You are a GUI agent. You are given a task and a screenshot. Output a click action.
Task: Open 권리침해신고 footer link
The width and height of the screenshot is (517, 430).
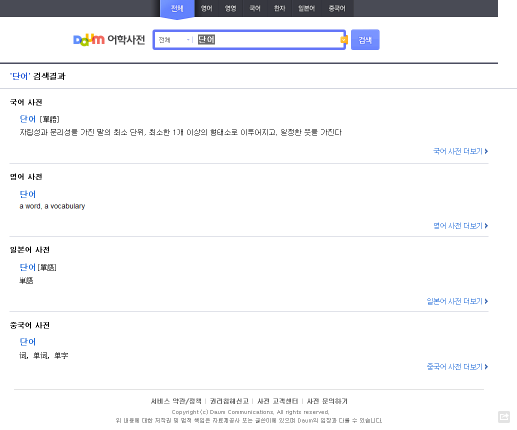tap(229, 401)
